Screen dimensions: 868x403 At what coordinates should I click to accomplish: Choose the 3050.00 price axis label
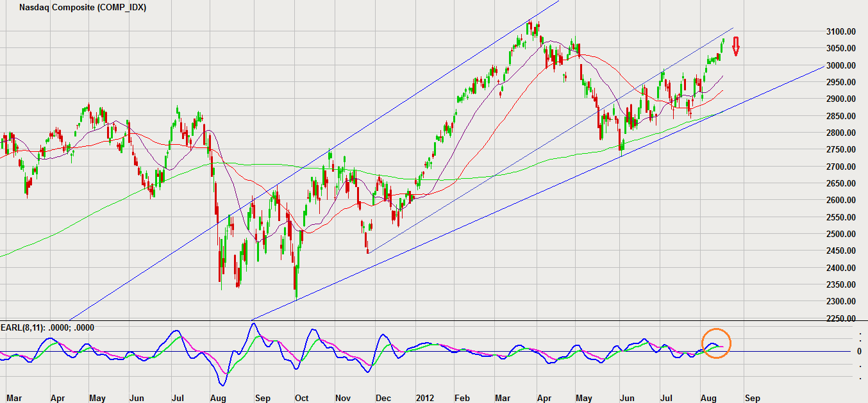[x=839, y=49]
